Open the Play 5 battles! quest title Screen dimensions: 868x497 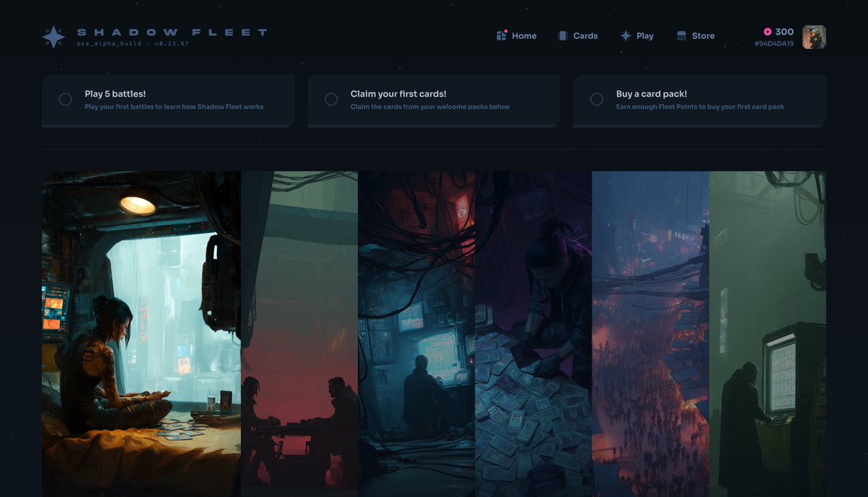[x=115, y=94]
